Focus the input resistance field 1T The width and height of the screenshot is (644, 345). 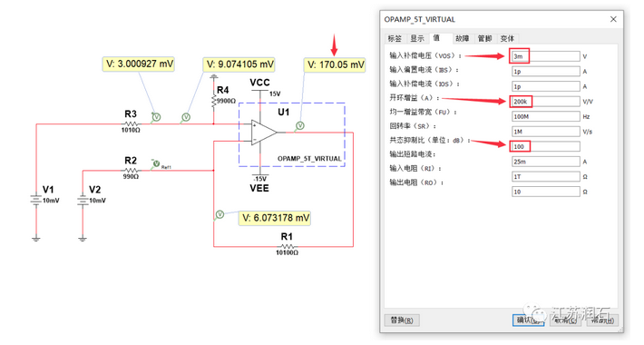coord(545,176)
